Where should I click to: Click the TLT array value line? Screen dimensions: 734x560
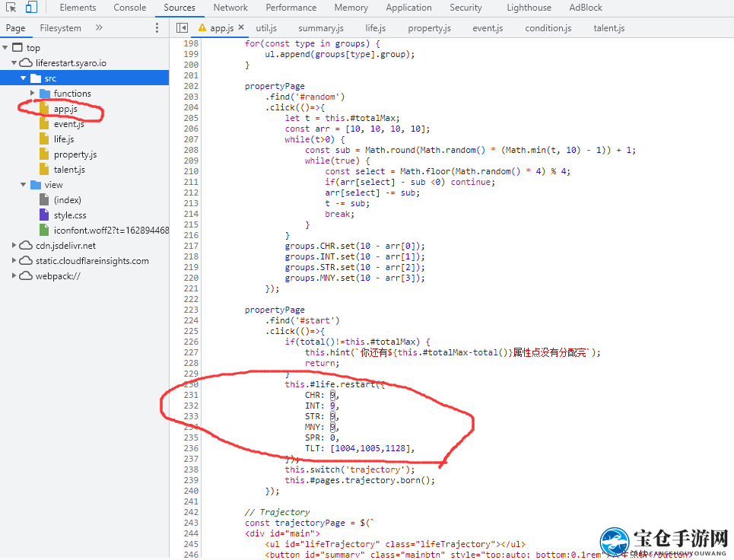[x=360, y=449]
